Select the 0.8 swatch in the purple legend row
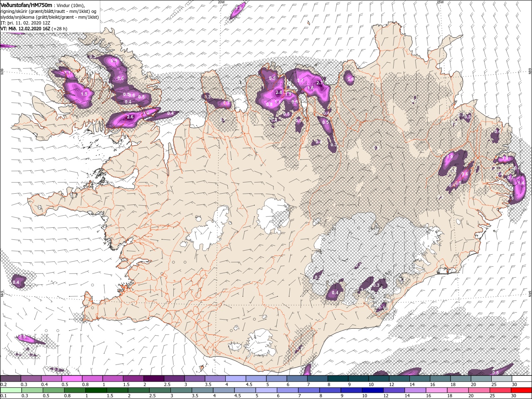The height and width of the screenshot is (399, 532). 92,379
